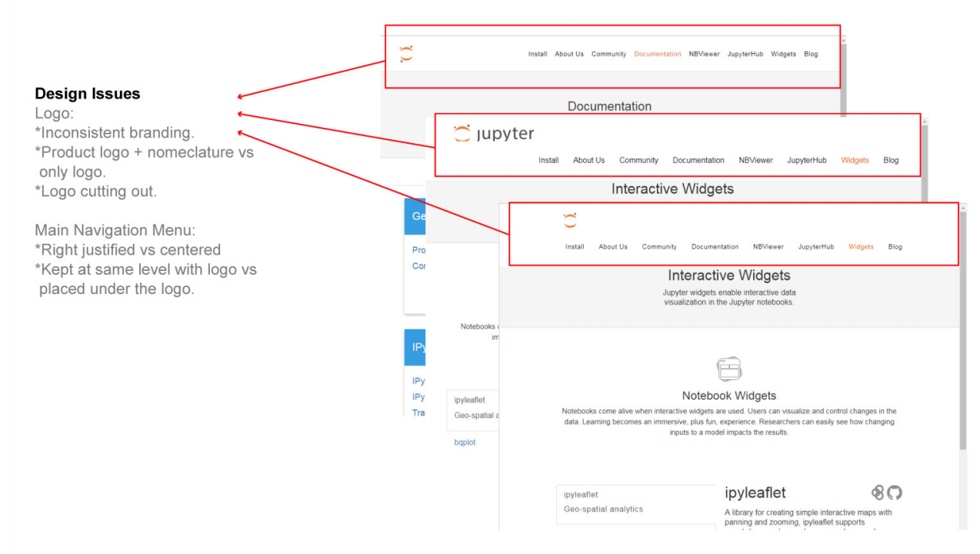Image resolution: width=980 pixels, height=554 pixels.
Task: Open the ipyleaflet Binder icon
Action: point(878,492)
